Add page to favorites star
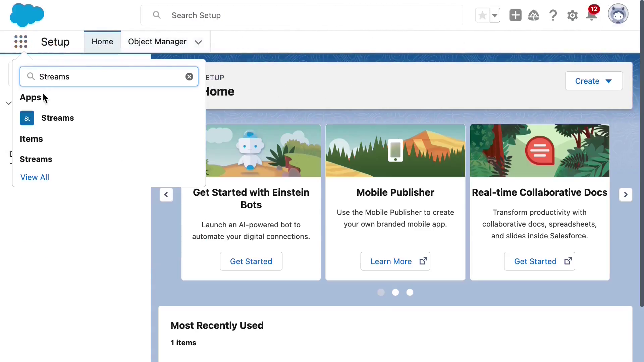The image size is (644, 362). (x=482, y=15)
